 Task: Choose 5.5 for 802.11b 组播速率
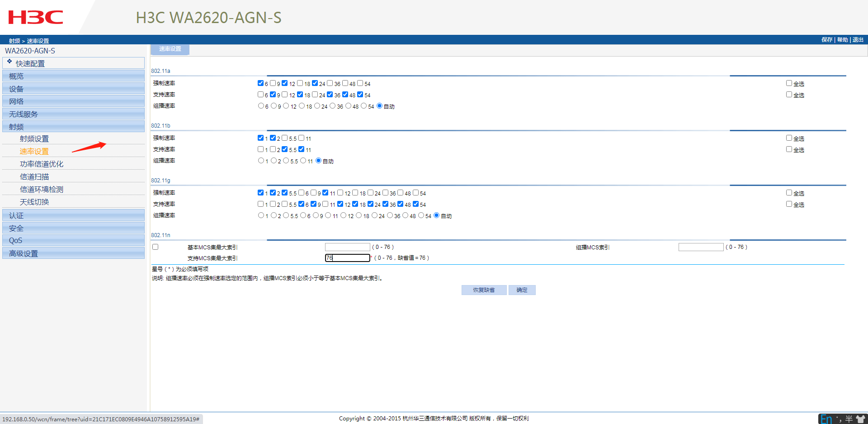coord(286,161)
